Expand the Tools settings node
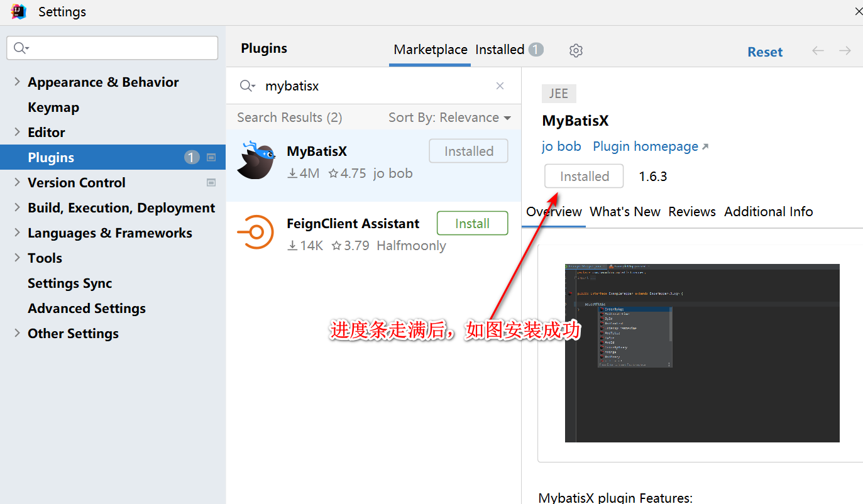The width and height of the screenshot is (863, 504). pyautogui.click(x=17, y=258)
